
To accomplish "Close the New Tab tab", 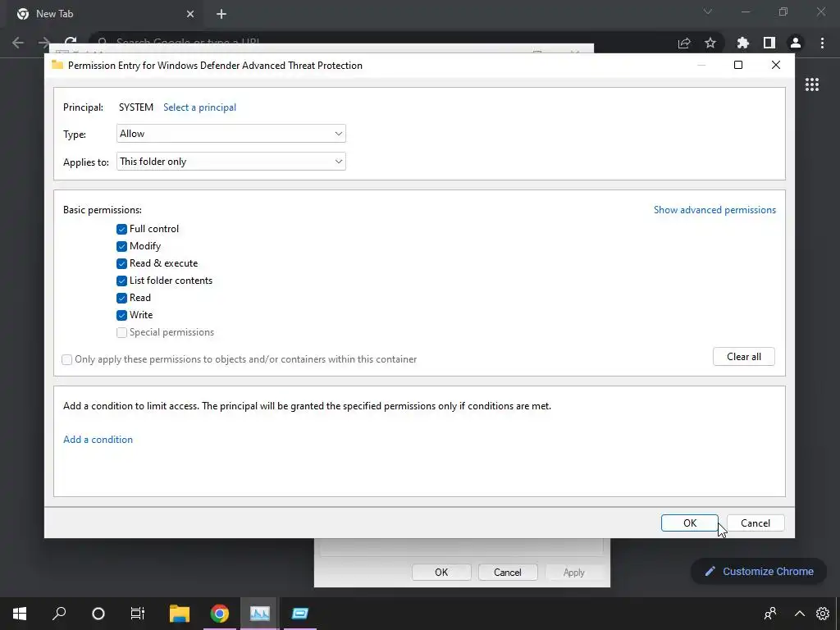I will point(190,14).
